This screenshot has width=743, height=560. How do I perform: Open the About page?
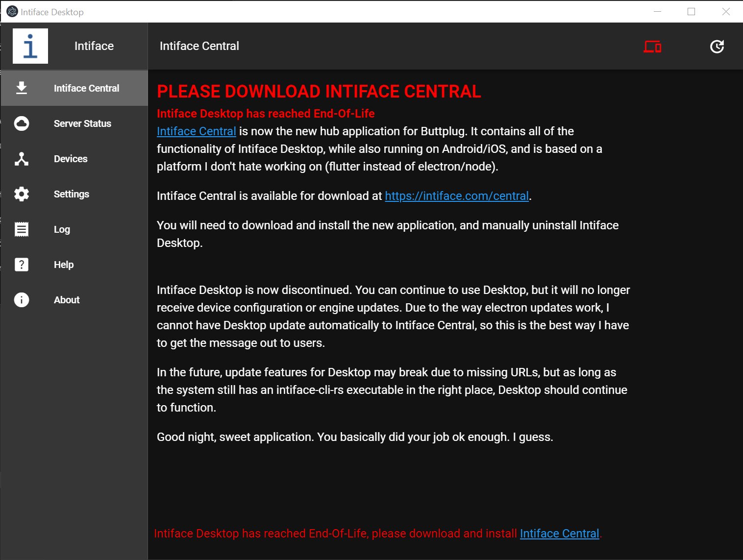(74, 300)
